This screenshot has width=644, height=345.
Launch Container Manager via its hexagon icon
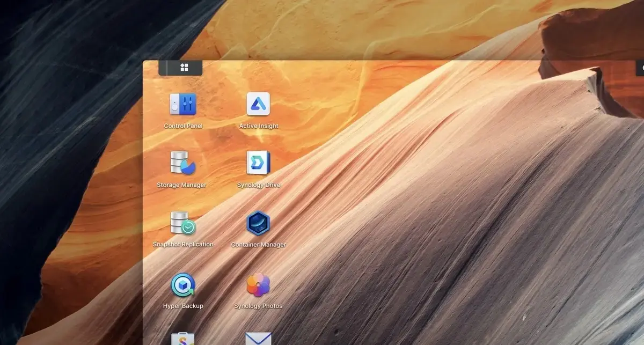pyautogui.click(x=258, y=223)
